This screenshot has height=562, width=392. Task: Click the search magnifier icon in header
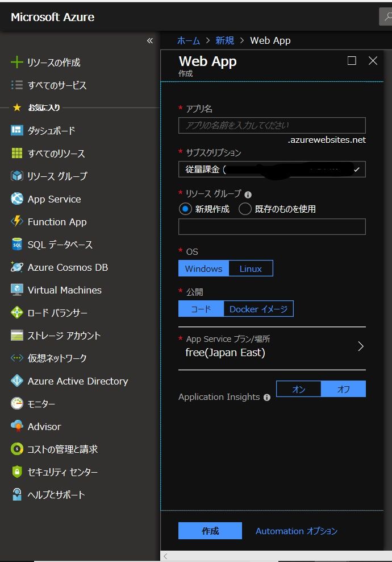point(387,16)
